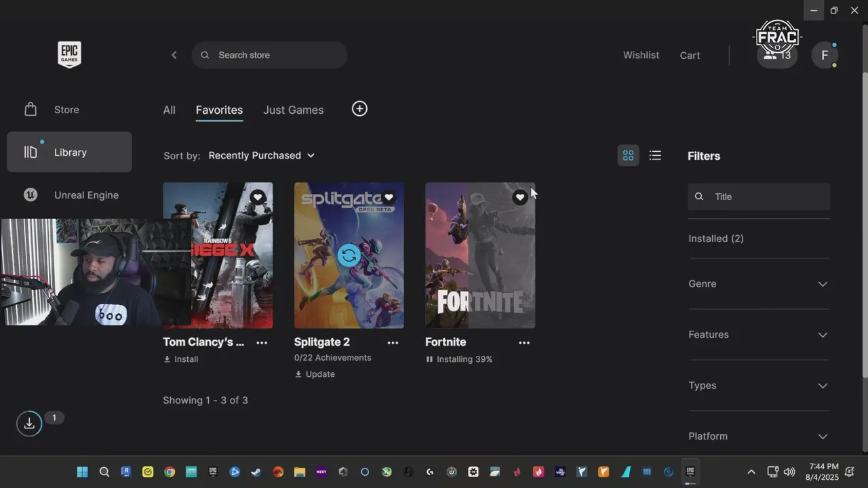Screen dimensions: 868x488
Task: Select the Favorites tab
Action: click(x=219, y=110)
